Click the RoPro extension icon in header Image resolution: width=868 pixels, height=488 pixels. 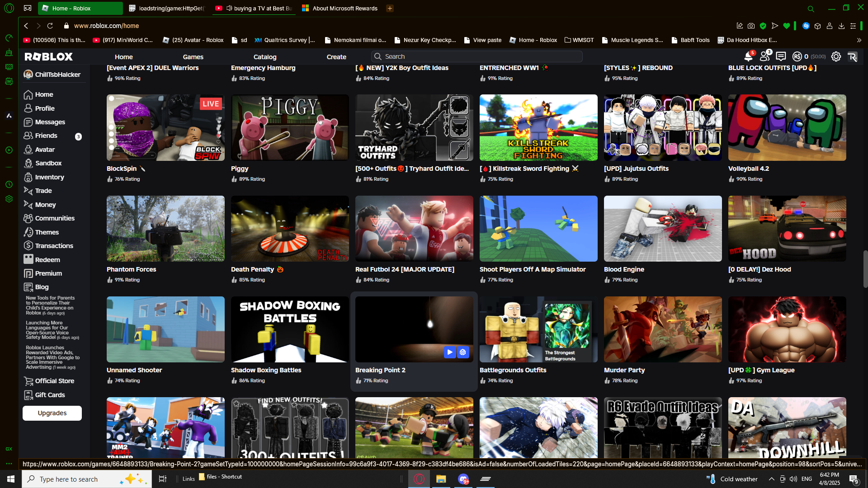(852, 56)
